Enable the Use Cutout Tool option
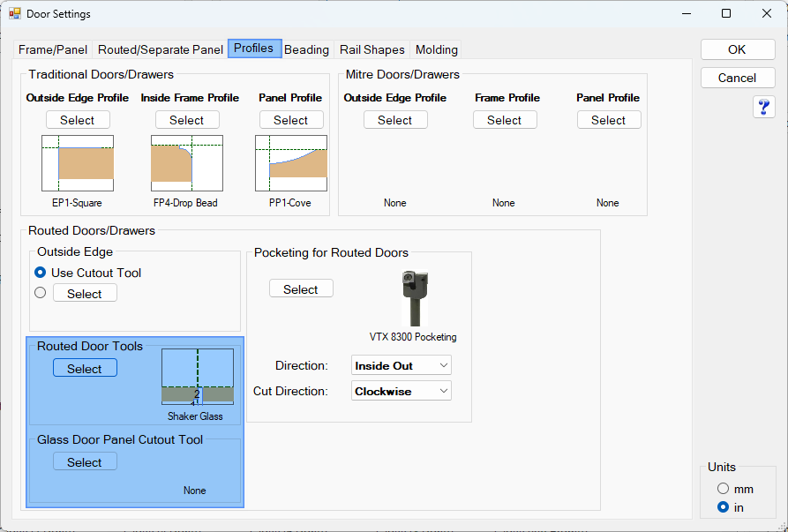The width and height of the screenshot is (788, 532). [x=41, y=273]
